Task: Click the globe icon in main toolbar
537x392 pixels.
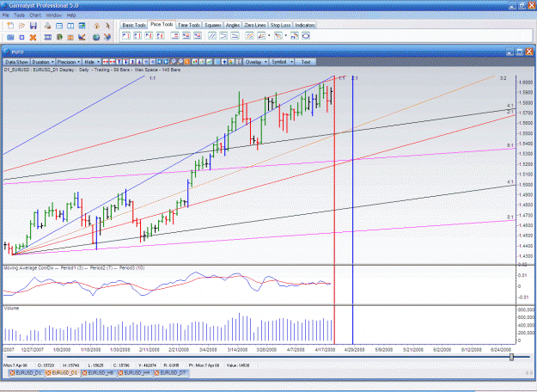Action: point(96,37)
